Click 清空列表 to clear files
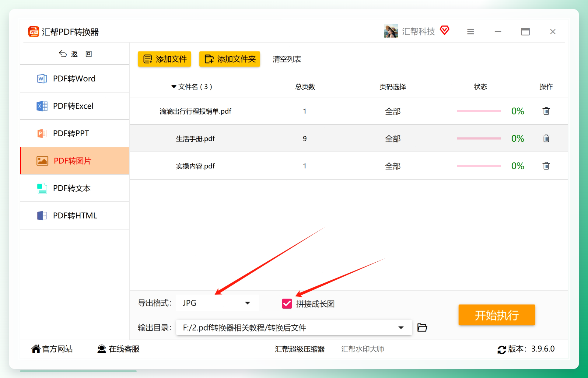Viewport: 588px width, 378px height. (287, 59)
